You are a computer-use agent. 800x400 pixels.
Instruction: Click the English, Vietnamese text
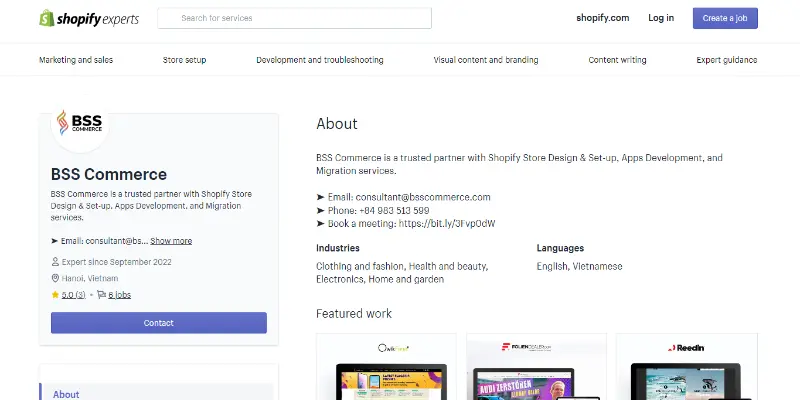coord(579,266)
